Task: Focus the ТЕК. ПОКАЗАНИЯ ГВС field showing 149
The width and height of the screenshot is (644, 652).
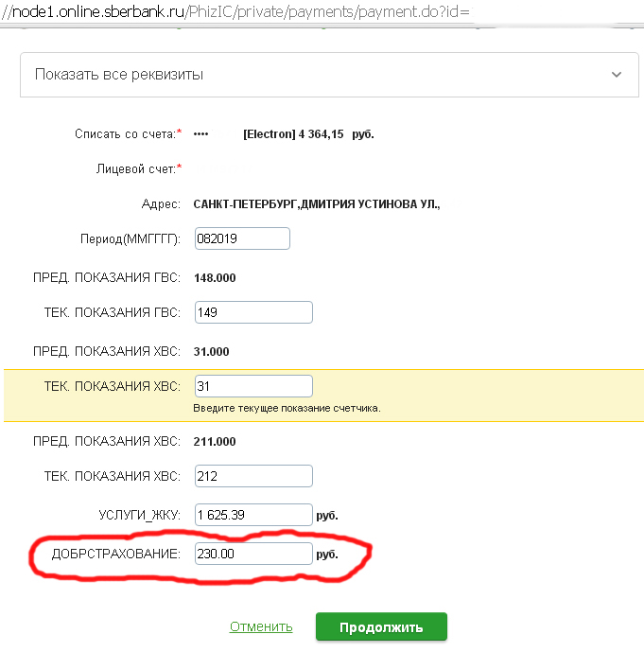Action: [x=252, y=312]
